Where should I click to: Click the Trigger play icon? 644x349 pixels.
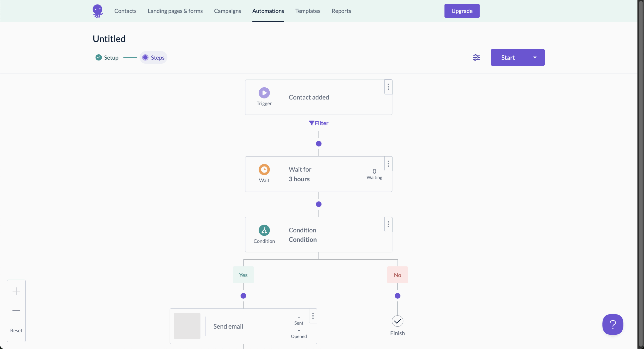click(x=264, y=93)
